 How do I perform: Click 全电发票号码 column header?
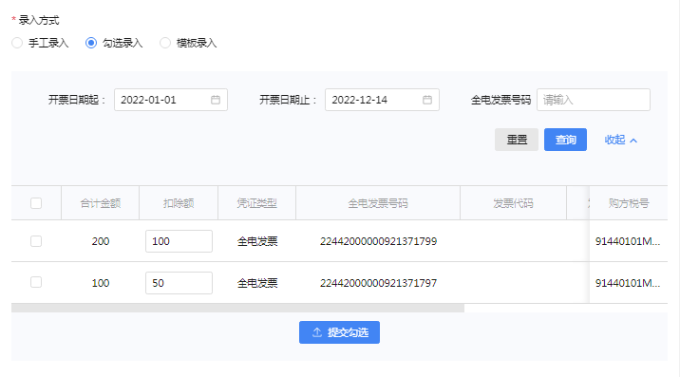pyautogui.click(x=378, y=203)
